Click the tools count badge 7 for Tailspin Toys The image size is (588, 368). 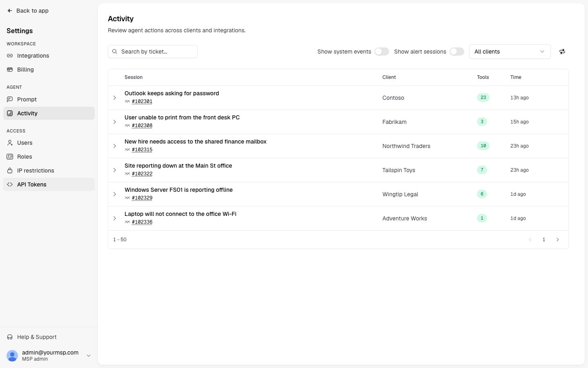point(482,170)
